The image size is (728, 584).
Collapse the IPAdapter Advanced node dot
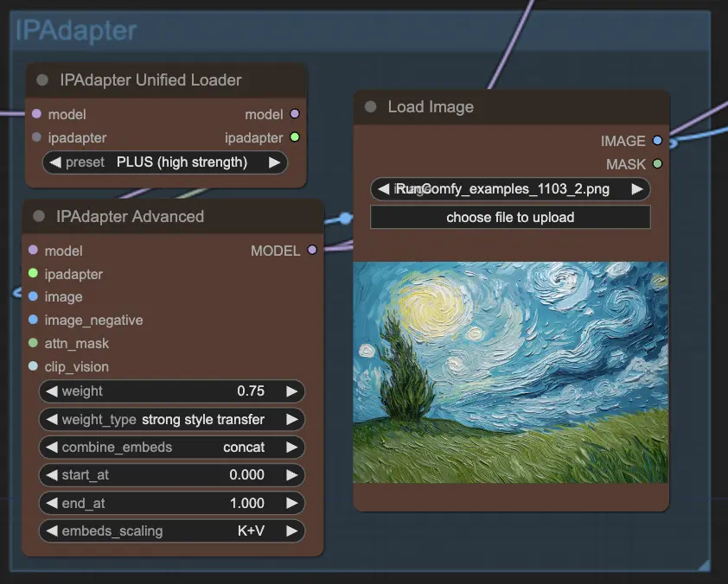coord(39,216)
